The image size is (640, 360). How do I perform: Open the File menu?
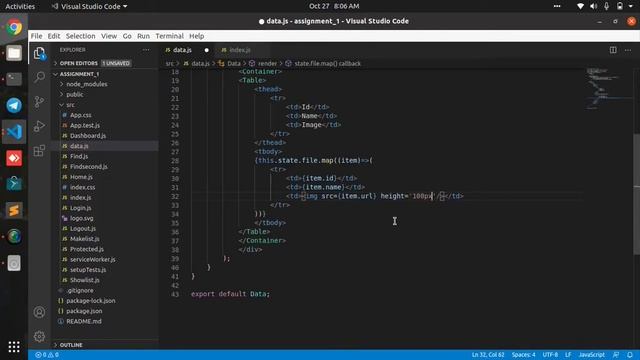click(36, 36)
